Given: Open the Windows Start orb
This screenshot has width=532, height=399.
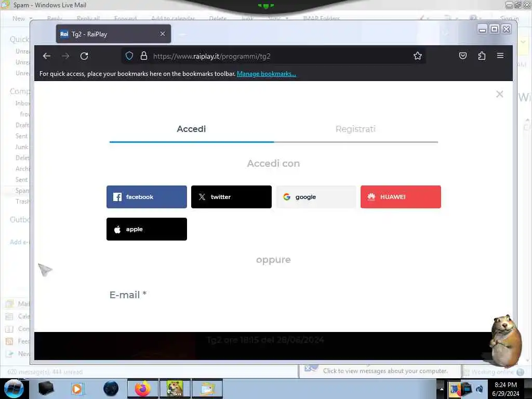Looking at the screenshot, I should [x=14, y=389].
